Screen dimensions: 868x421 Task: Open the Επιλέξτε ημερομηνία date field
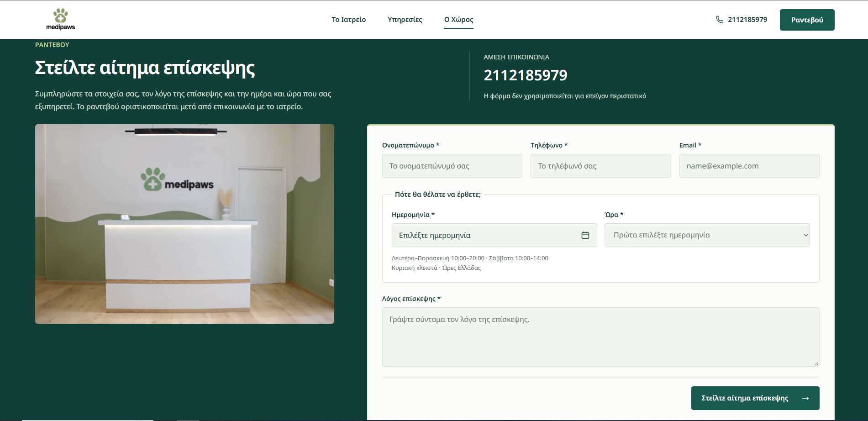pos(494,235)
